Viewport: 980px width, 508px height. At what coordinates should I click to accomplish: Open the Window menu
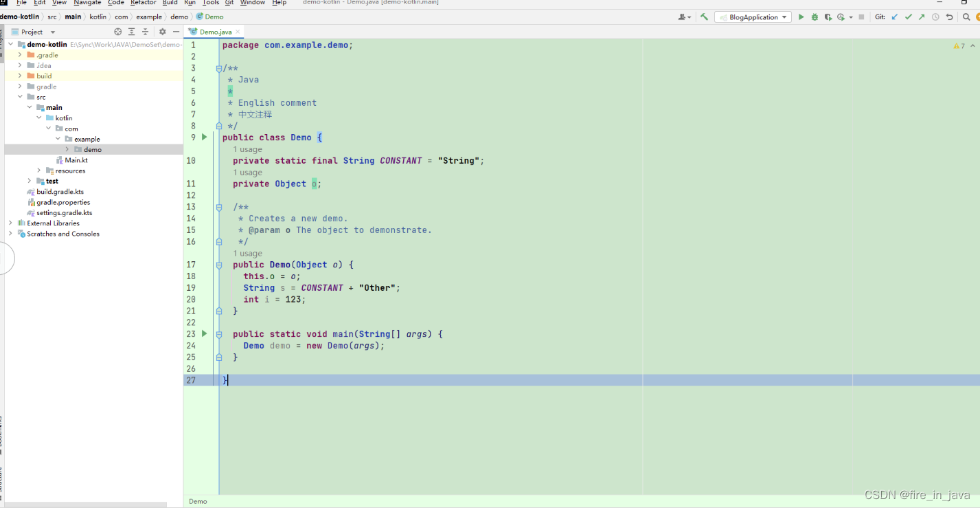[x=253, y=3]
